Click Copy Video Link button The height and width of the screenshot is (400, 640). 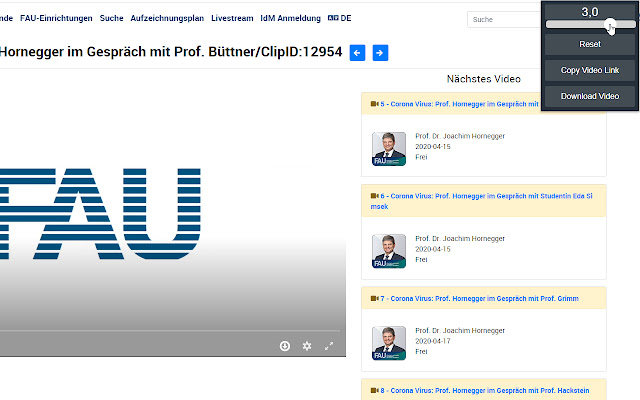590,70
